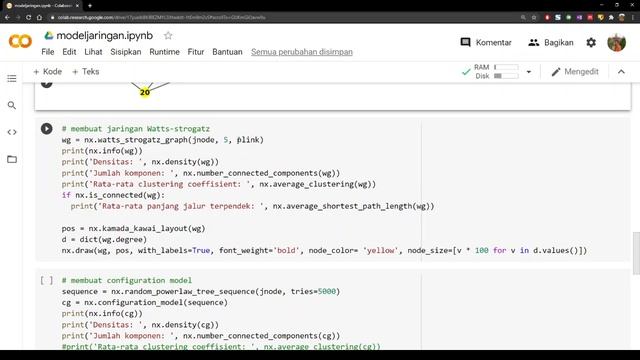Bookmark page with address bar star
The image size is (640, 360).
(534, 17)
